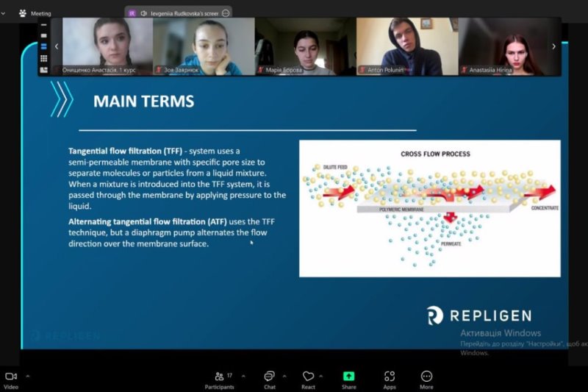
Task: Click the Repligen logo on slide
Action: [479, 316]
